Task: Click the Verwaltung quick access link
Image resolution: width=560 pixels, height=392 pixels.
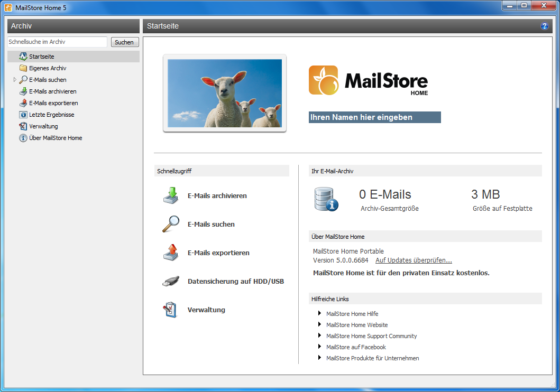Action: coord(206,310)
